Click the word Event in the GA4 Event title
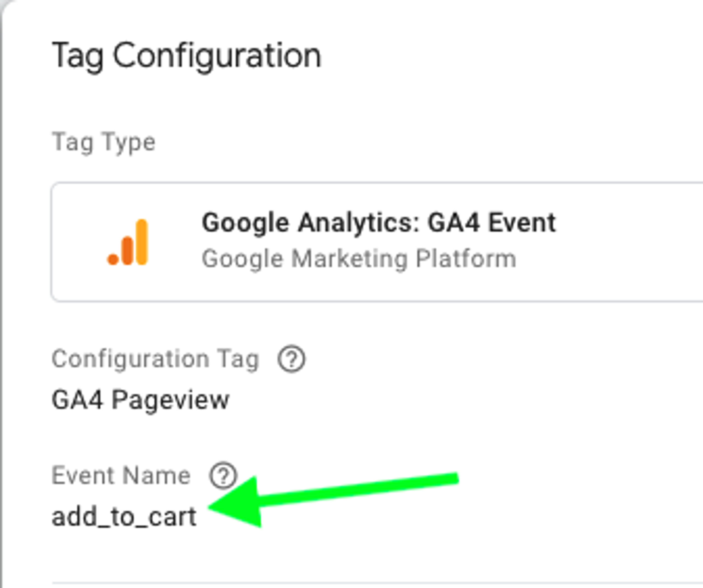703x588 pixels. [x=522, y=223]
